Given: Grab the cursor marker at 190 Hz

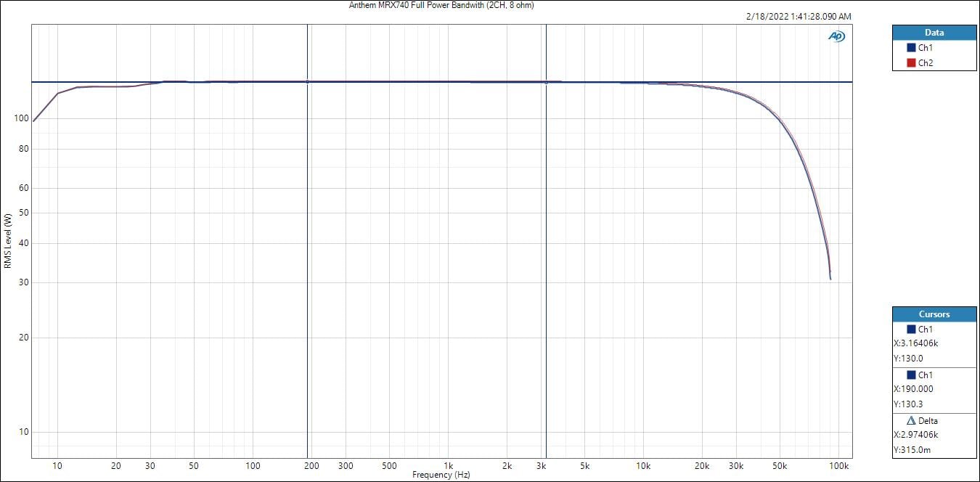Looking at the screenshot, I should [308, 82].
